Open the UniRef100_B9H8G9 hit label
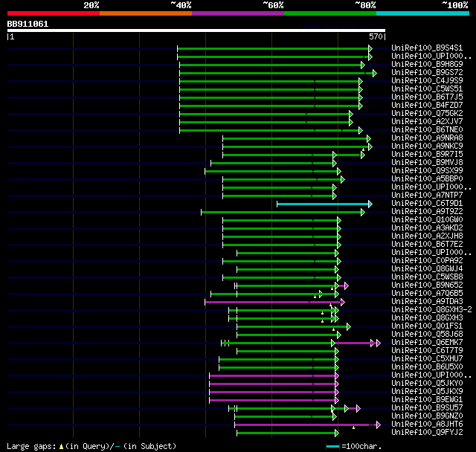Screen dimensions: 476x452 click(x=427, y=65)
